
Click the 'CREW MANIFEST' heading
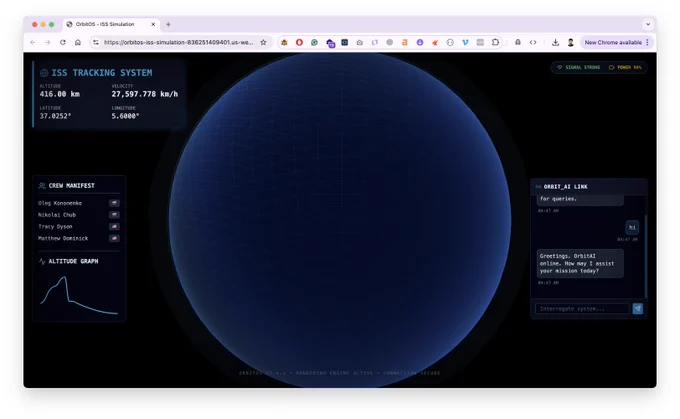click(x=72, y=186)
